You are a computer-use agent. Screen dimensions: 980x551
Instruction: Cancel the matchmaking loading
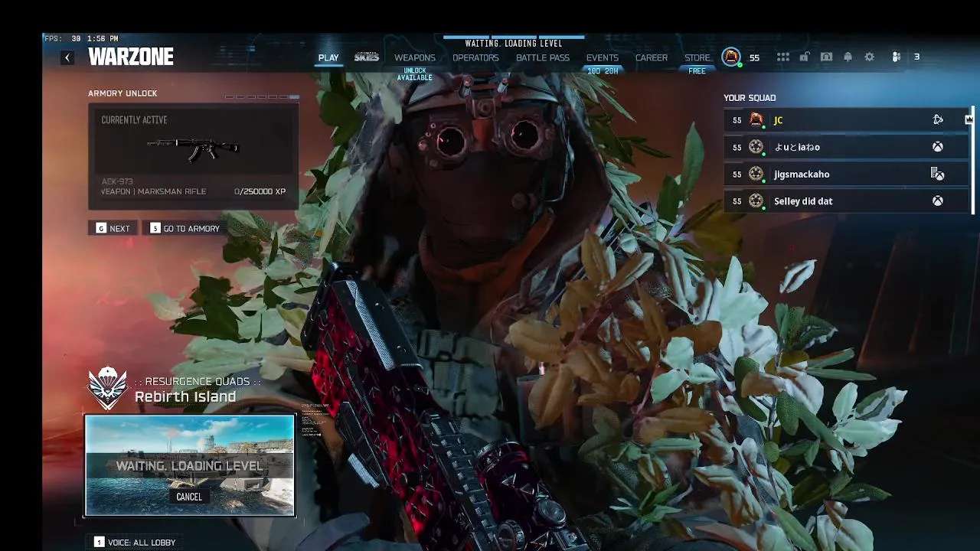(x=189, y=497)
